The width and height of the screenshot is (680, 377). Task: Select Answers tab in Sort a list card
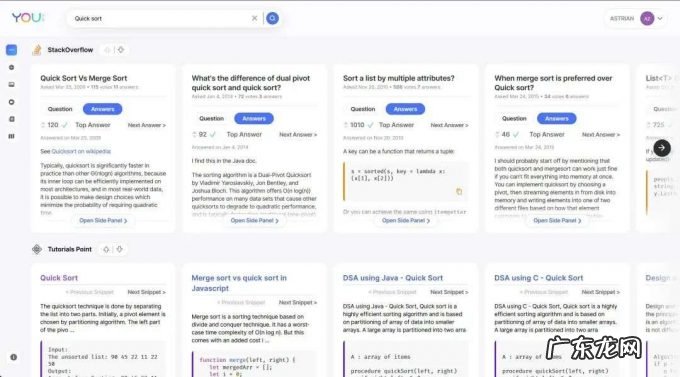coord(405,109)
